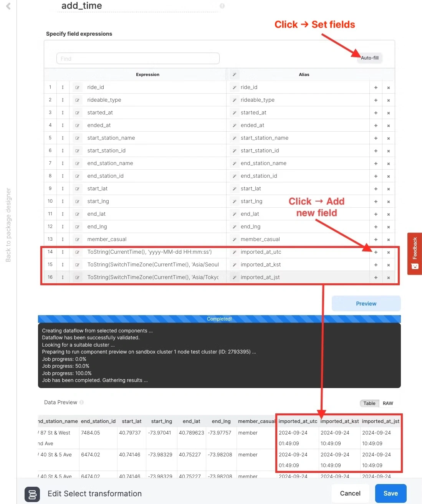Click alias wand icon for imported_at_kst
The height and width of the screenshot is (504, 422).
coord(234,265)
